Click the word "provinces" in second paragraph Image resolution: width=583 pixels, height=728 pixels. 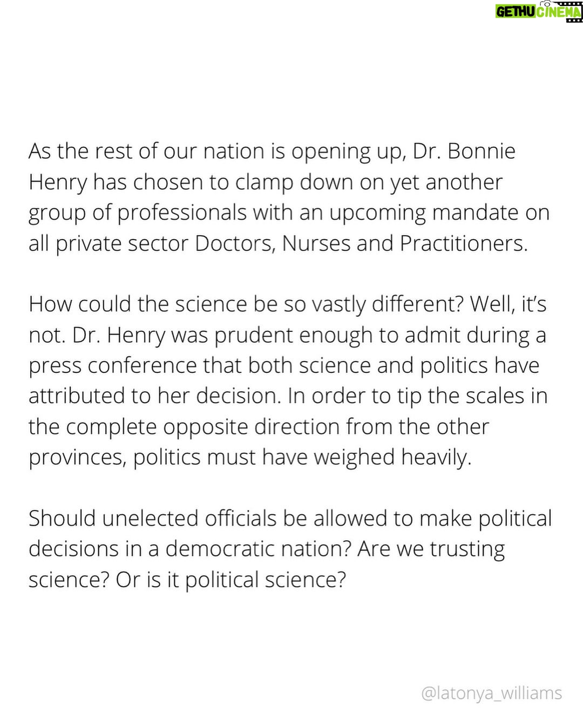tap(76, 457)
